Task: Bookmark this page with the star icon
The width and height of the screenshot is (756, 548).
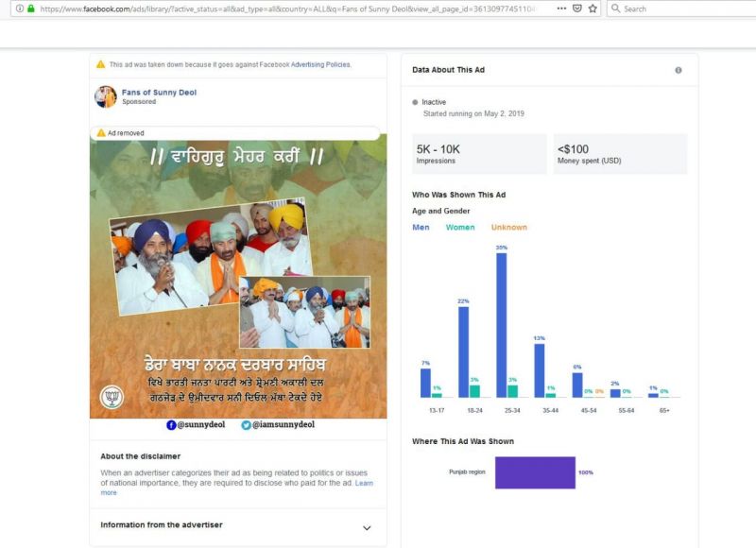Action: [593, 9]
